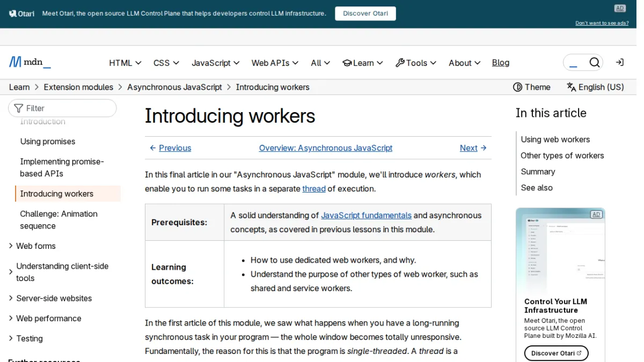
Task: Click the Discover Otari banner button
Action: pyautogui.click(x=365, y=13)
